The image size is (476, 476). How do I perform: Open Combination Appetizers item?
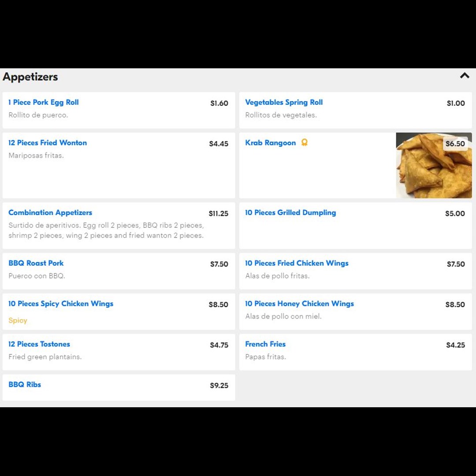pos(119,226)
